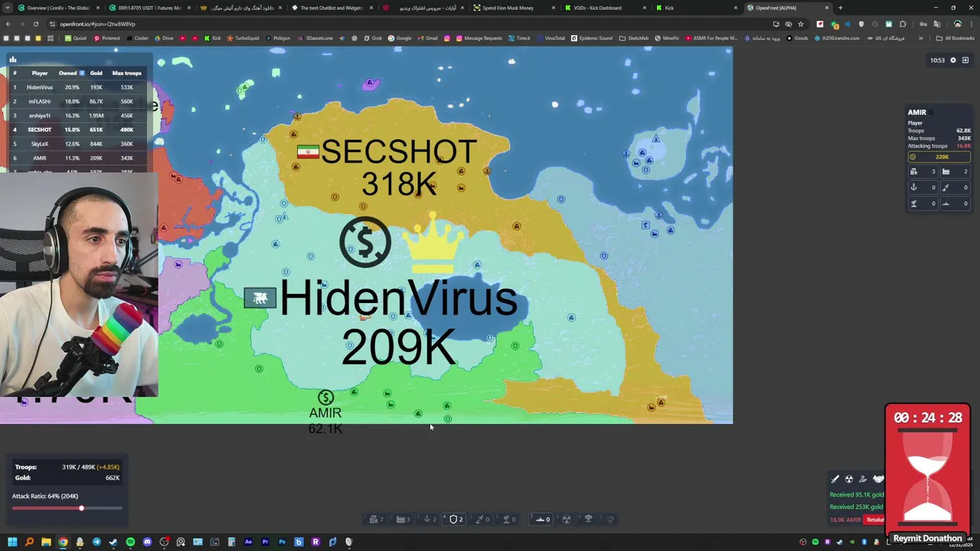
Task: Open the Pinterest bookmark
Action: tap(107, 38)
